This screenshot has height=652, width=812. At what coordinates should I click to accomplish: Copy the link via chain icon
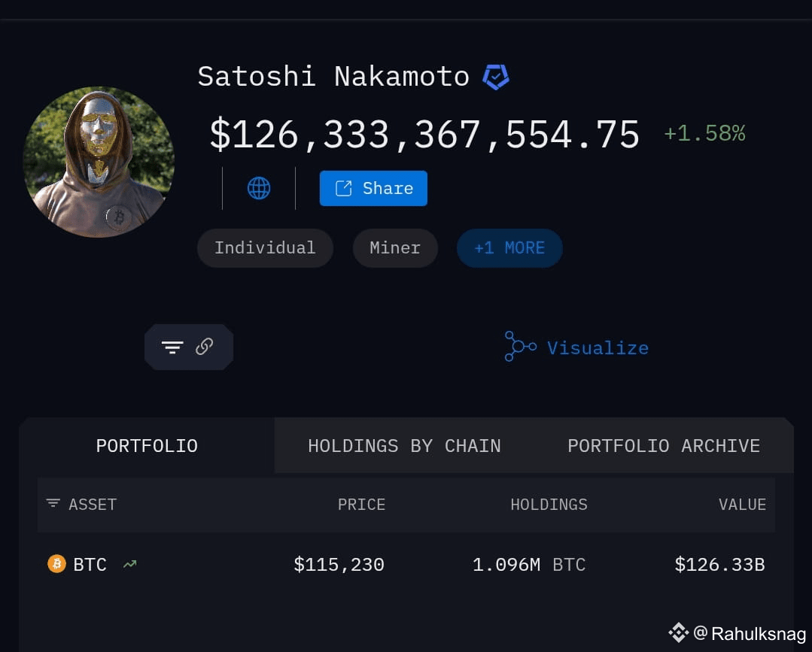tap(205, 346)
